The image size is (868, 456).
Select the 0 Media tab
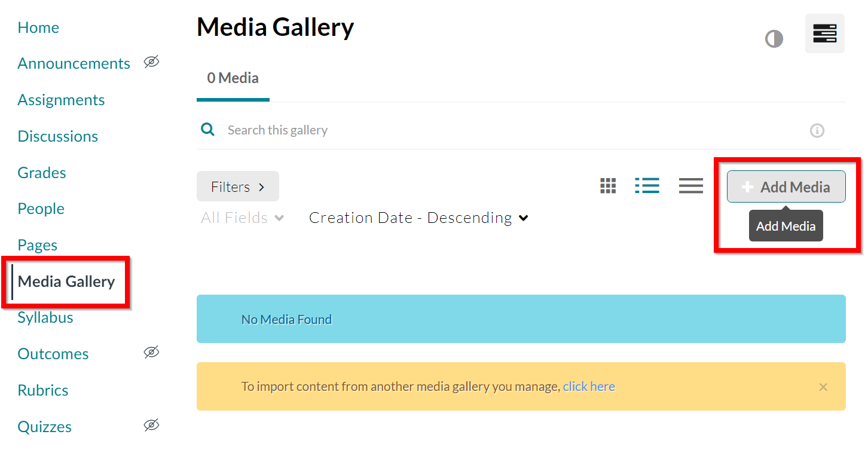[233, 78]
